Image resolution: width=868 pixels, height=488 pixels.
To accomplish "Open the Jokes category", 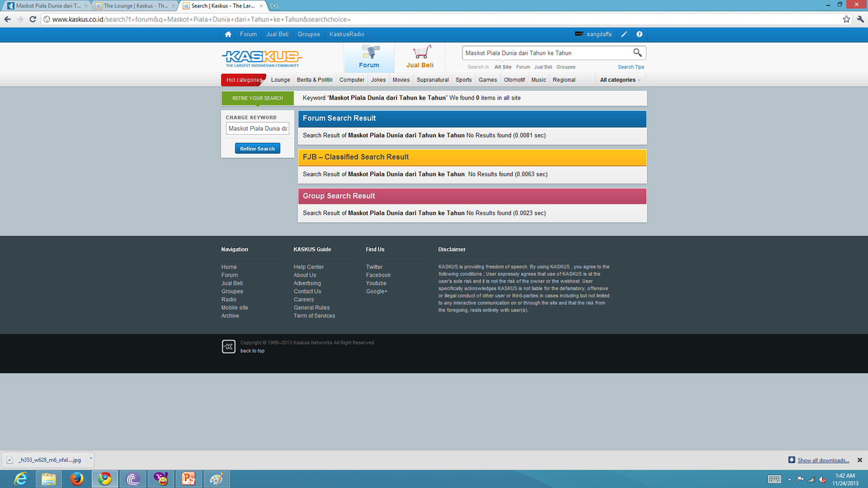I will [378, 80].
